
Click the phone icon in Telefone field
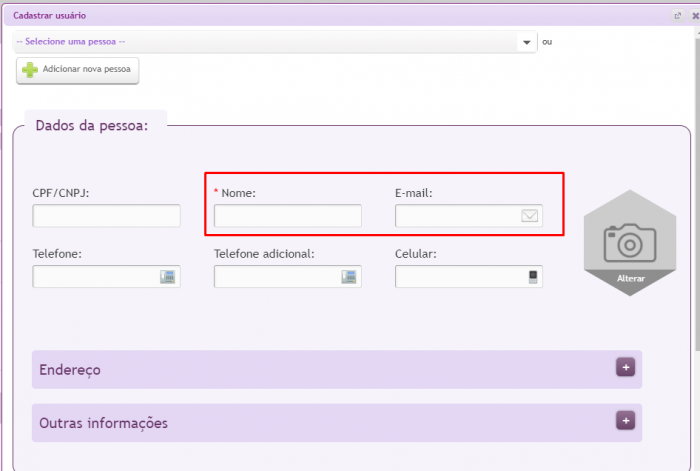[x=168, y=277]
